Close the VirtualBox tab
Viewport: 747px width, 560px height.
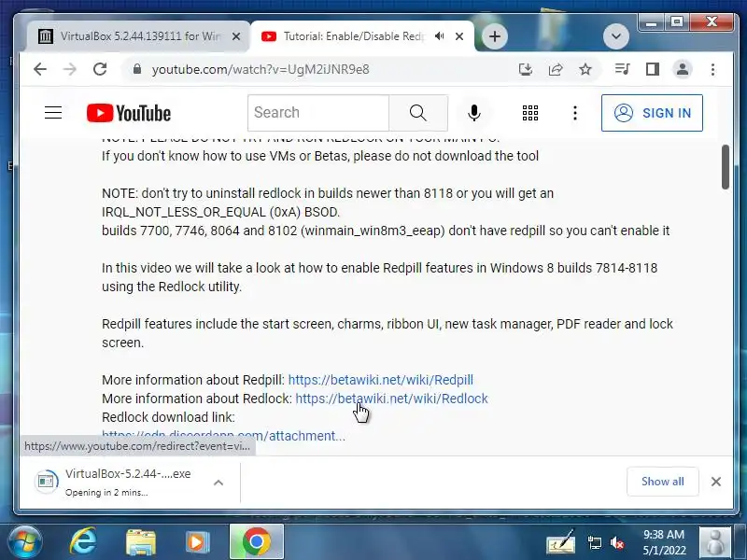click(236, 36)
